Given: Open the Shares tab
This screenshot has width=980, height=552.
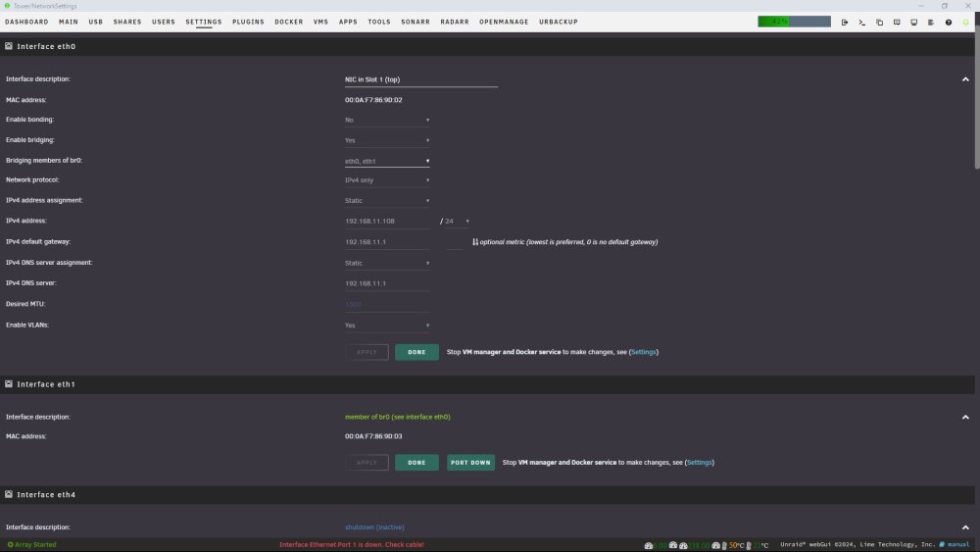Looking at the screenshot, I should tap(127, 22).
